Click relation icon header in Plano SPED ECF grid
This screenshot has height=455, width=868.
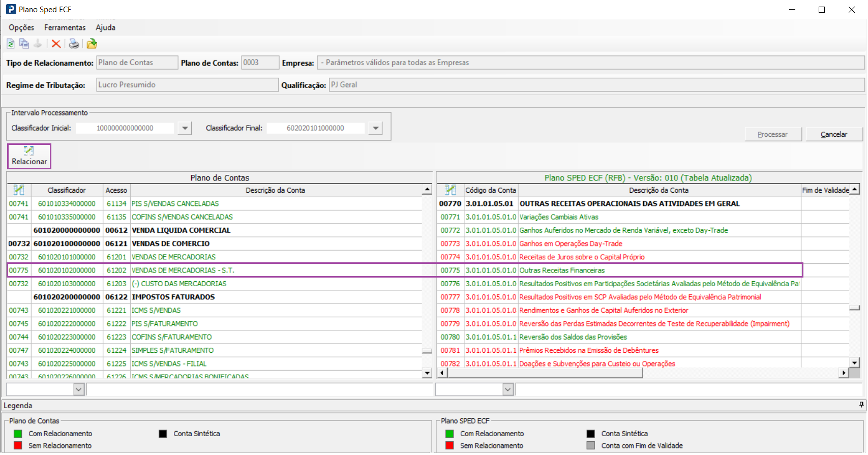(x=450, y=190)
